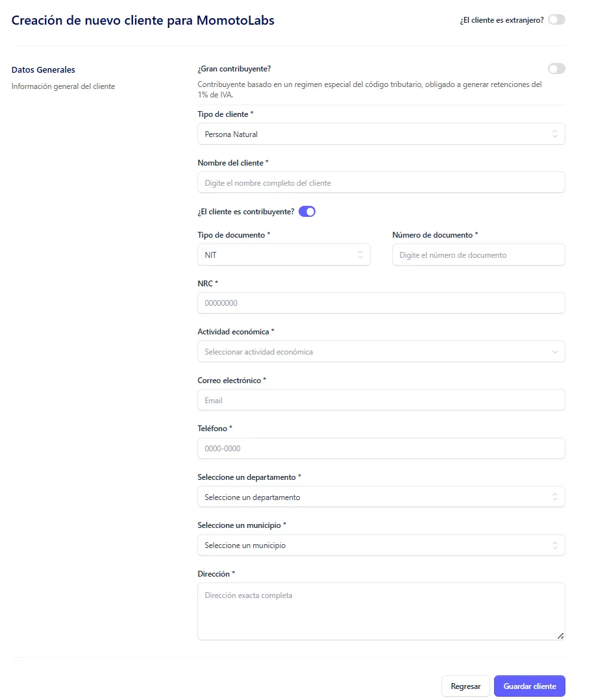Click the Actividad económica chevron icon
The image size is (594, 700).
pyautogui.click(x=555, y=352)
